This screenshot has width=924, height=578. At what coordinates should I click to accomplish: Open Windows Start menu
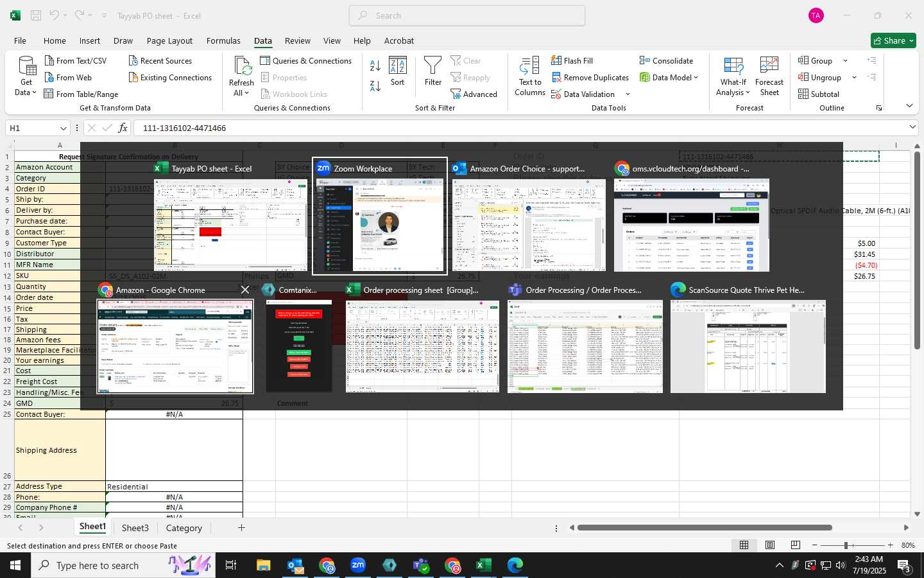coord(15,565)
